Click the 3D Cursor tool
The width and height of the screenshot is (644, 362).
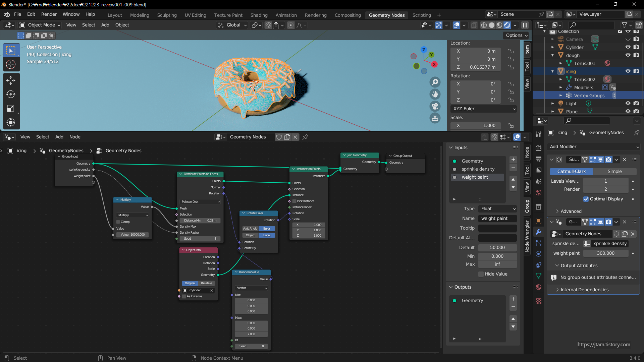point(11,64)
